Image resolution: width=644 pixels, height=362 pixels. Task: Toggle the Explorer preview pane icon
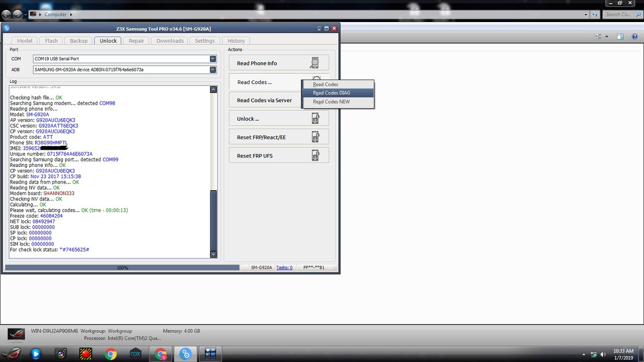[620, 37]
